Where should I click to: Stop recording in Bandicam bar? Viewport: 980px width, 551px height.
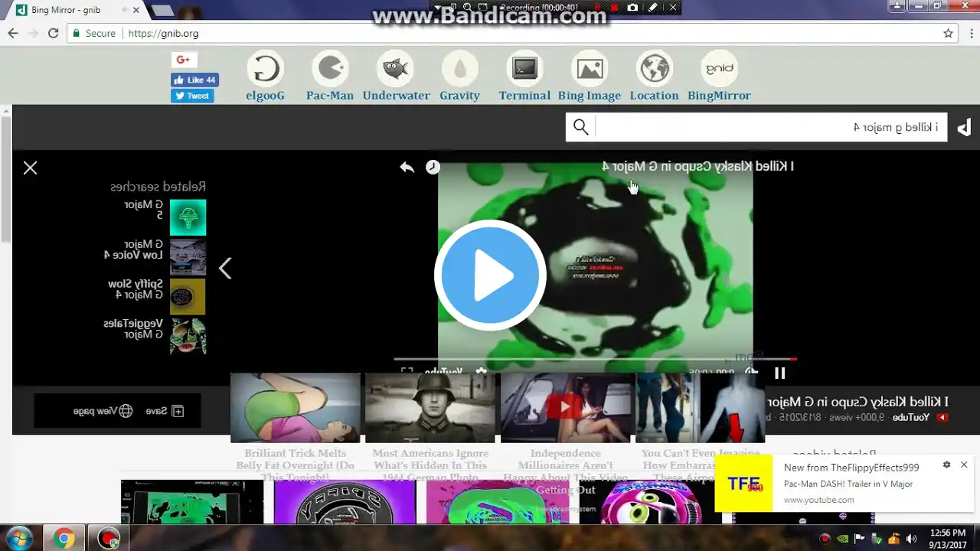click(614, 8)
